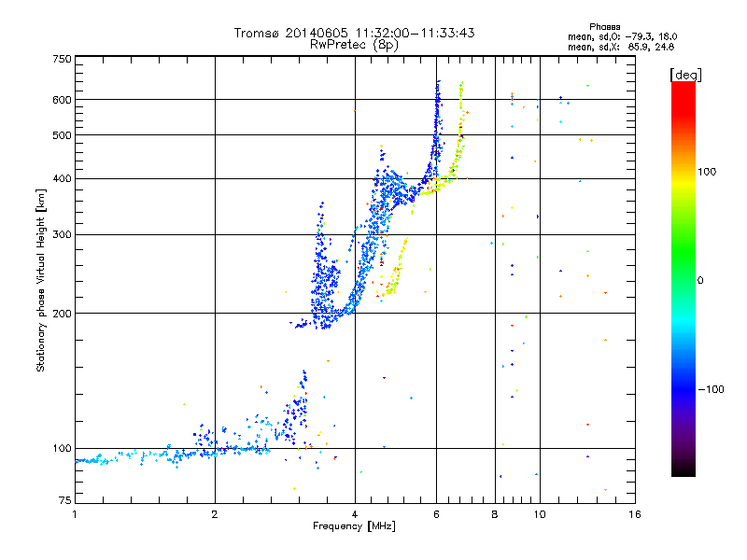Click the black bottom of the colorbar

pos(684,469)
